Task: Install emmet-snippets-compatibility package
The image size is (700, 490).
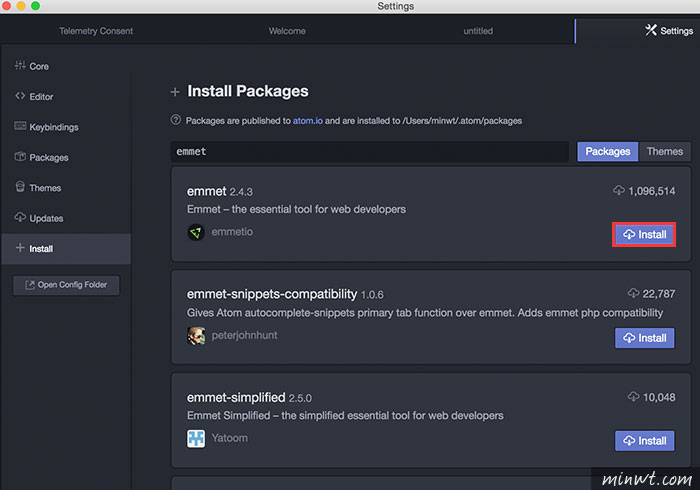Action: click(644, 338)
